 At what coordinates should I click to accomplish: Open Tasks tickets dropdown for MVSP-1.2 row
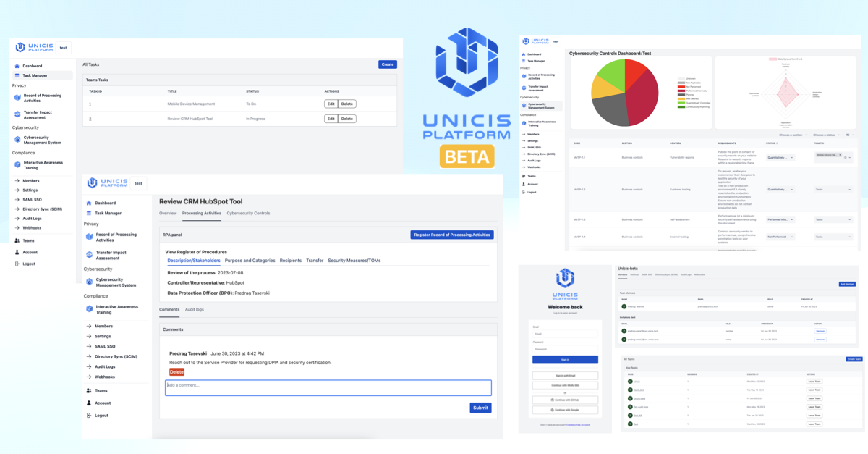click(x=833, y=190)
